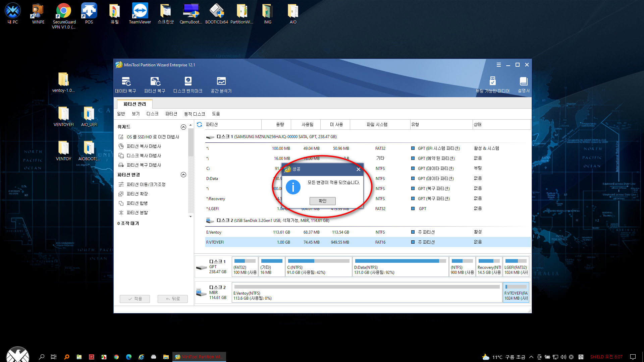Screen dimensions: 644x362
Task: Open BOOTICEx64 desktop icon
Action: tap(216, 14)
